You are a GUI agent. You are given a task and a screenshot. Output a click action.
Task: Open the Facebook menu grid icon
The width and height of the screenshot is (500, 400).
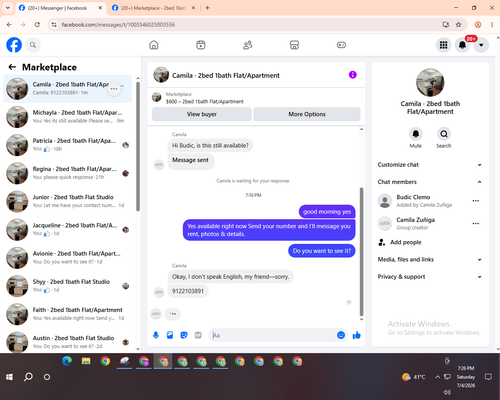[x=443, y=45]
